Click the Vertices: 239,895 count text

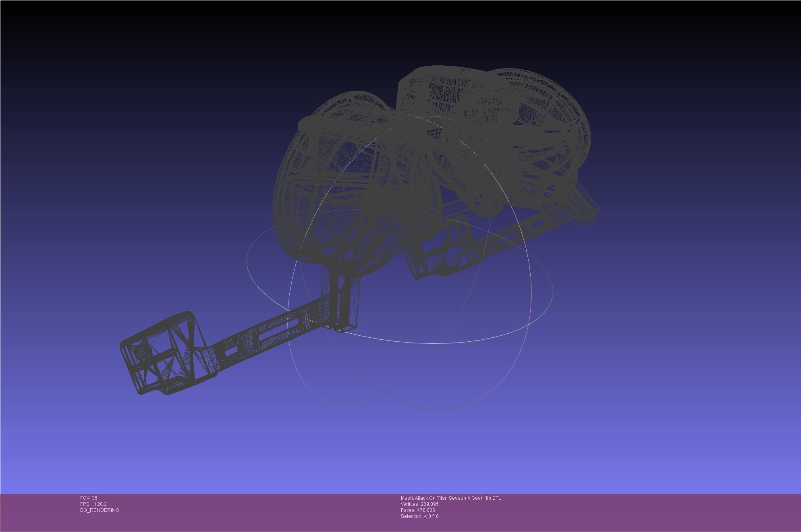[x=419, y=504]
